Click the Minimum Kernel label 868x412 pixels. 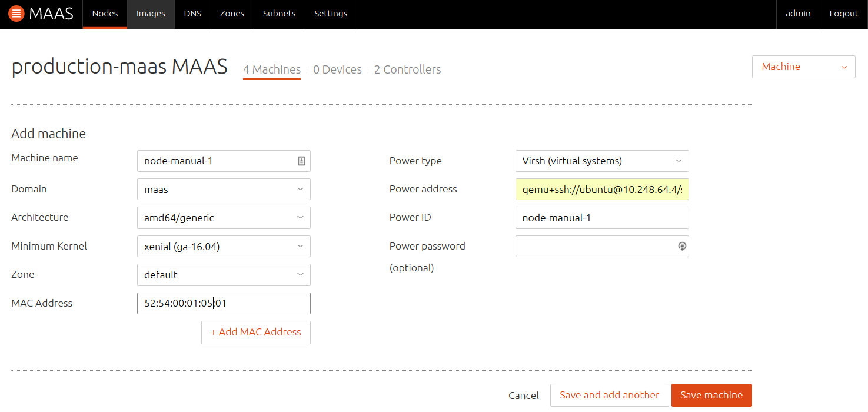49,246
